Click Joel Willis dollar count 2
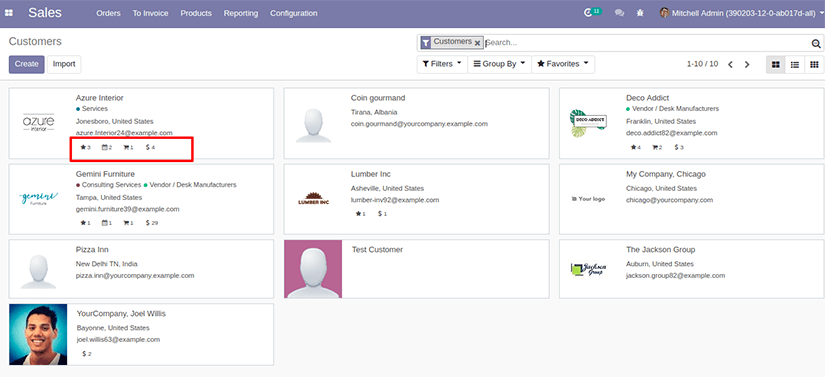 click(87, 354)
